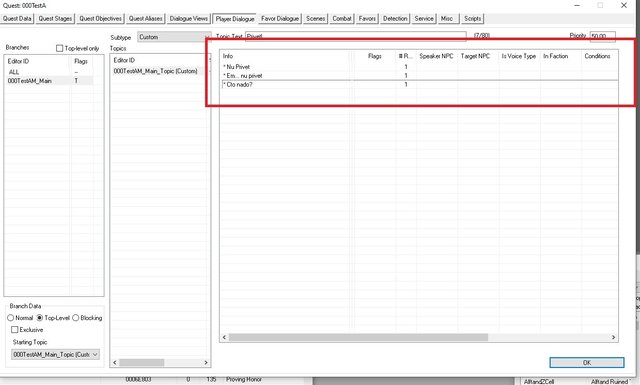Select the Blocking radio button
640x385 pixels.
pos(76,318)
